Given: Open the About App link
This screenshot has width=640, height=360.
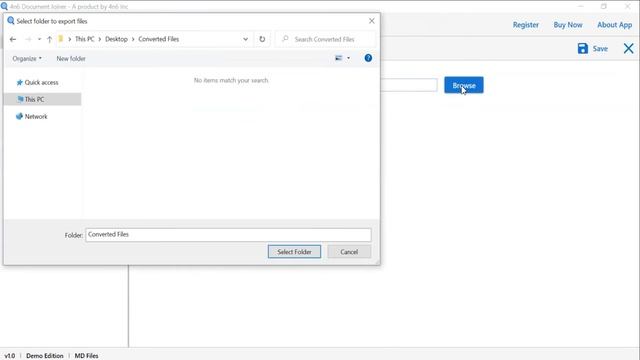Looking at the screenshot, I should click(614, 25).
